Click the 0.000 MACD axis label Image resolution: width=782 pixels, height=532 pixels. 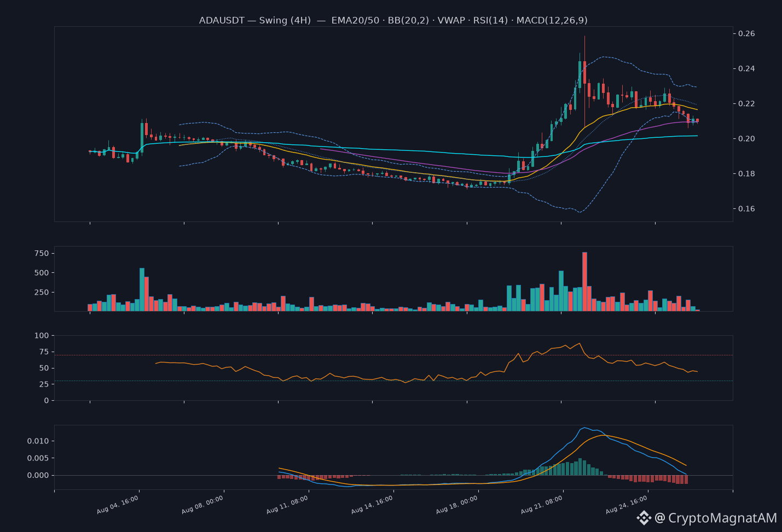point(38,476)
